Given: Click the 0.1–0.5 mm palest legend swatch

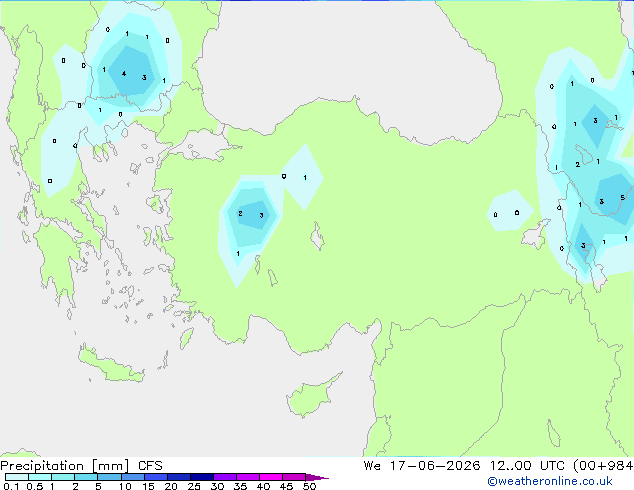Looking at the screenshot, I should [17, 477].
